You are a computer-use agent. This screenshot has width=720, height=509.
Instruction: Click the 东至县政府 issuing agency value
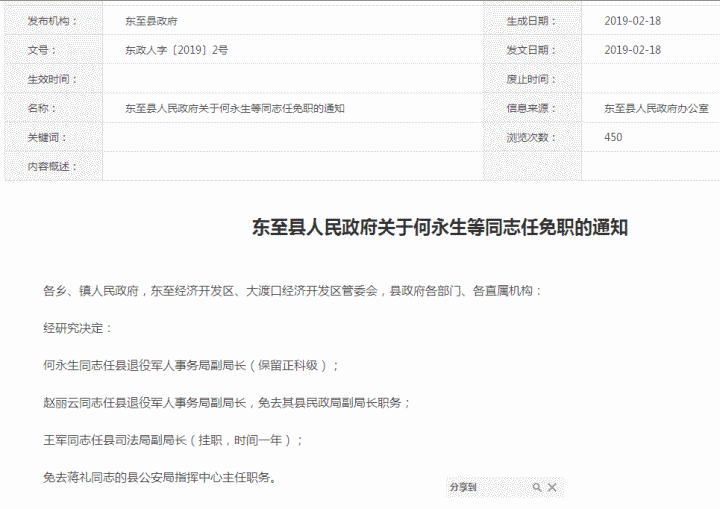[151, 21]
